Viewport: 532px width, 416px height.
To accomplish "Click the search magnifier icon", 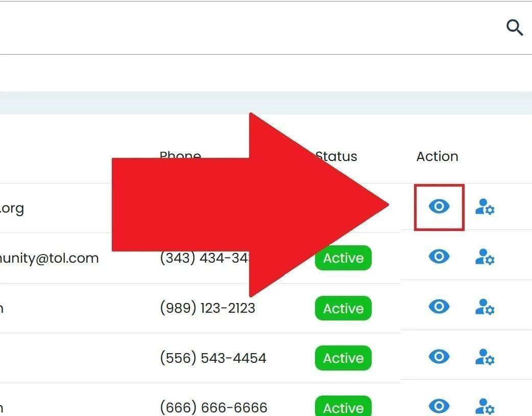I will pos(515,28).
